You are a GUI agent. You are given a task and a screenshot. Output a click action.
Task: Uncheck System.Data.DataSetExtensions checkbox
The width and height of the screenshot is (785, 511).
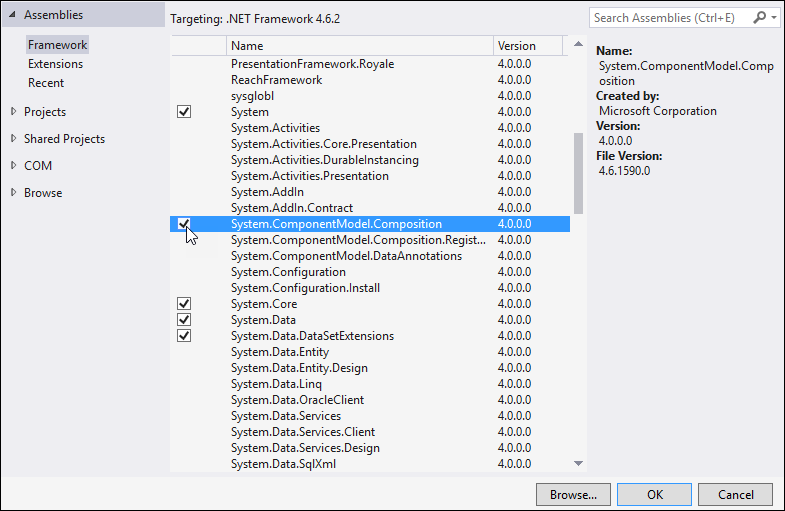coord(183,336)
